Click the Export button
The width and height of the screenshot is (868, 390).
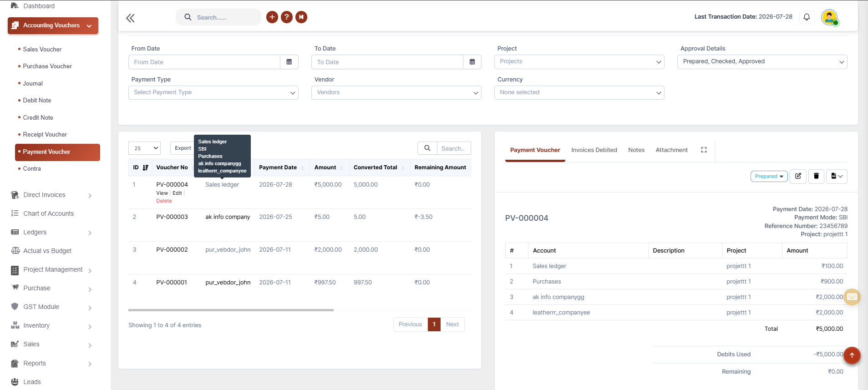pyautogui.click(x=183, y=148)
